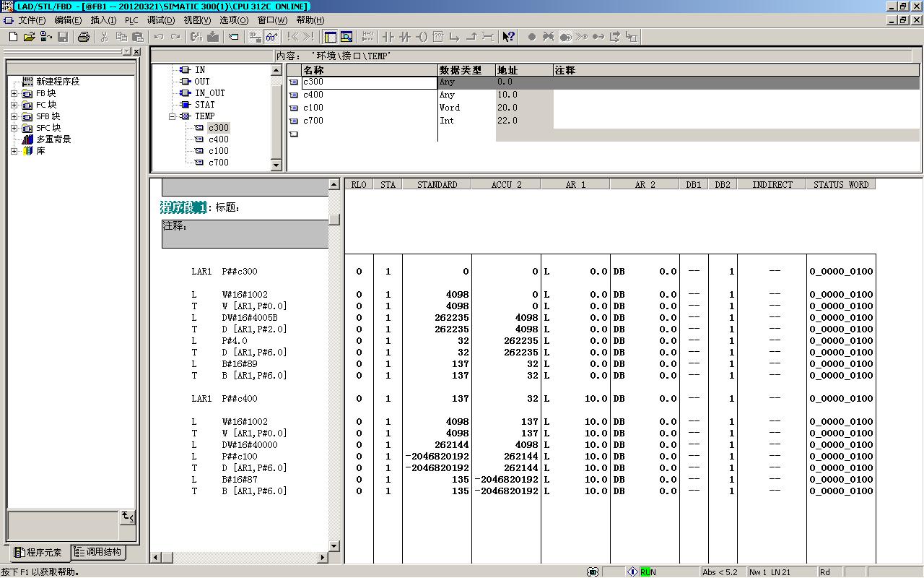Click the Copy toolbar icon
Image resolution: width=924 pixels, height=578 pixels.
tap(121, 37)
